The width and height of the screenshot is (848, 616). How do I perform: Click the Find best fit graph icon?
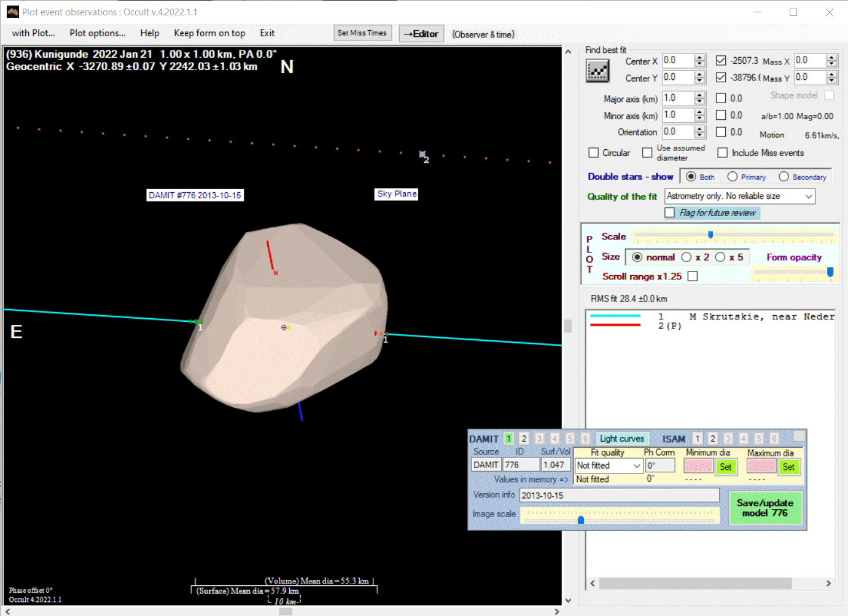[597, 71]
